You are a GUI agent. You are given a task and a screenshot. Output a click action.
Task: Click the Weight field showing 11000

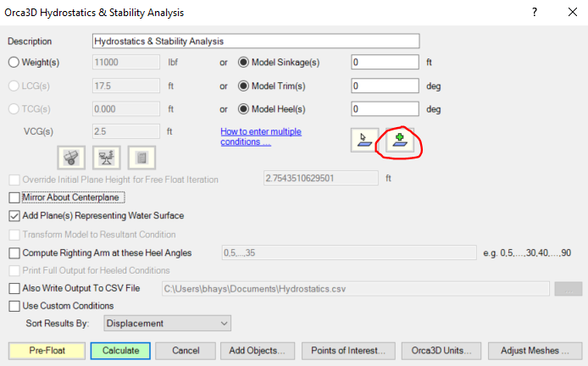(126, 62)
